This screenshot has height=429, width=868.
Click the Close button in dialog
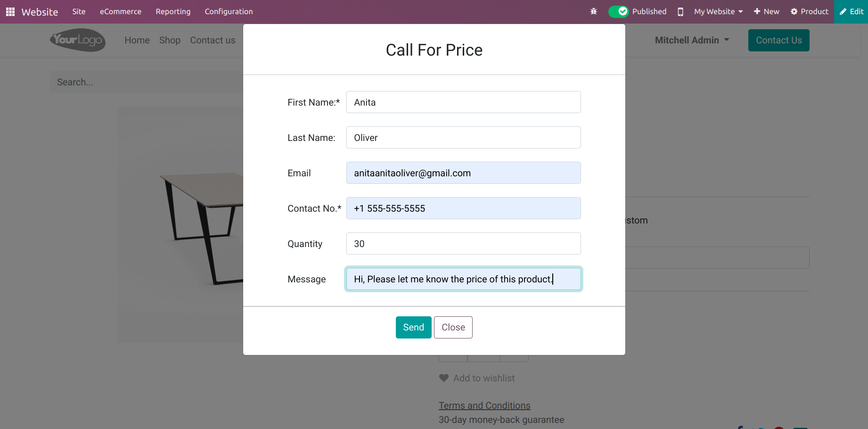coord(453,327)
